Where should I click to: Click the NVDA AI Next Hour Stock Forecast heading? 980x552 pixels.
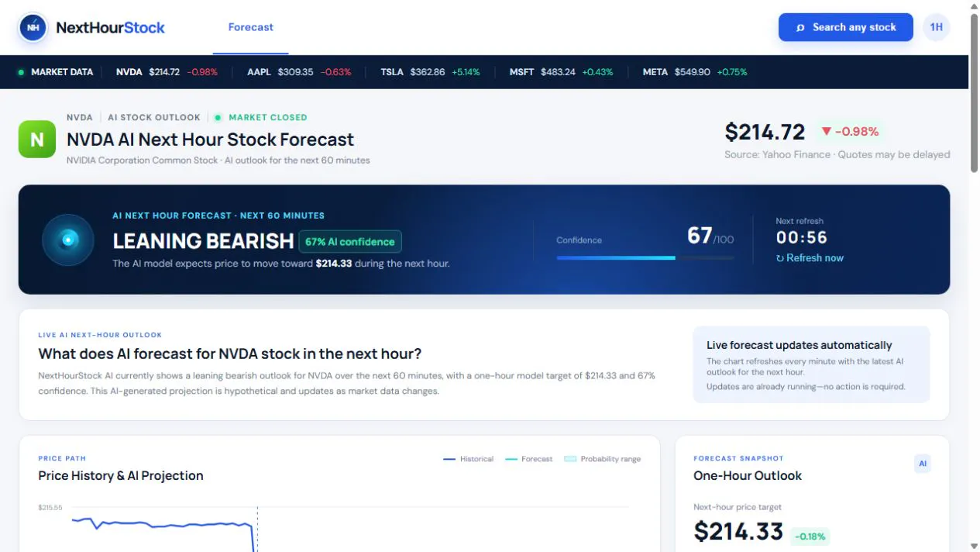(x=210, y=140)
